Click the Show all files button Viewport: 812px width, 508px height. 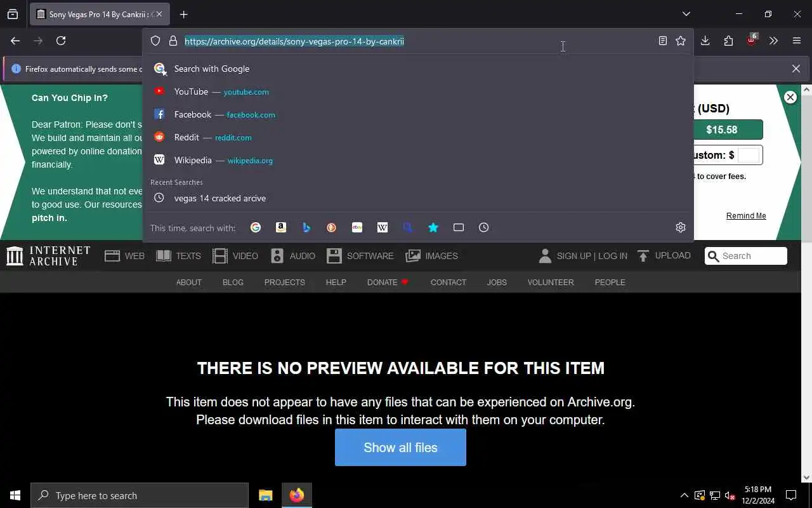[x=400, y=448]
